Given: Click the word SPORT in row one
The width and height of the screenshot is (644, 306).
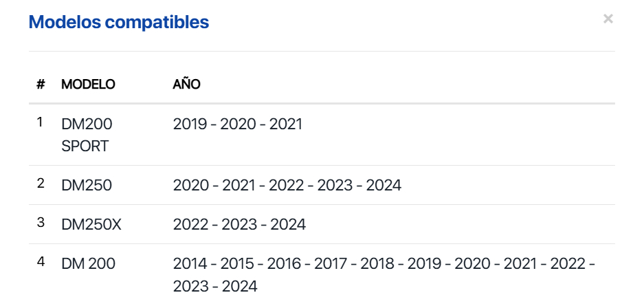Looking at the screenshot, I should (85, 146).
